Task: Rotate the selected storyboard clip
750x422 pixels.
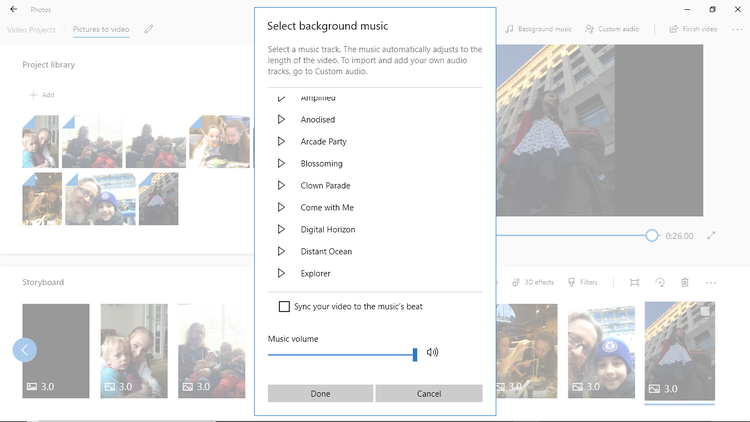Action: pos(660,282)
